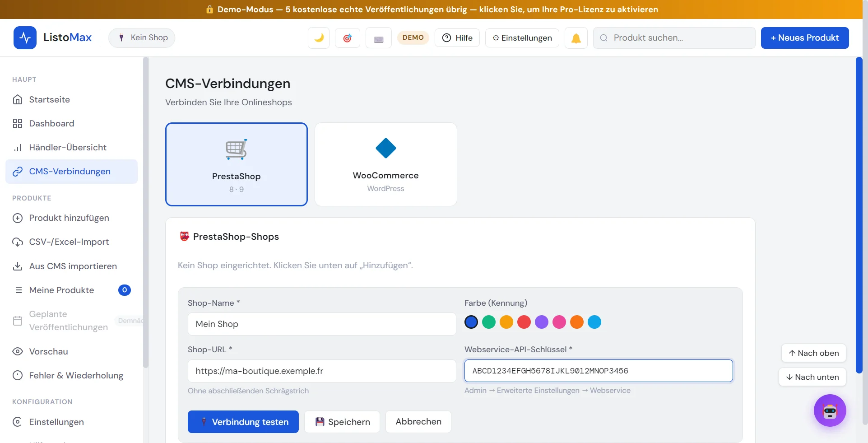
Task: Click the Neues Produkt button
Action: click(x=805, y=38)
